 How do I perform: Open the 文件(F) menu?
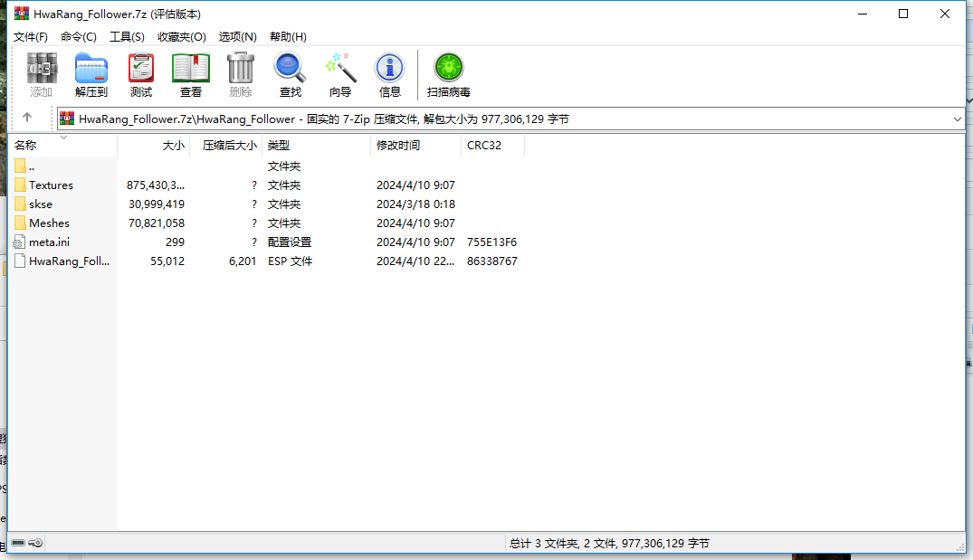pyautogui.click(x=31, y=36)
